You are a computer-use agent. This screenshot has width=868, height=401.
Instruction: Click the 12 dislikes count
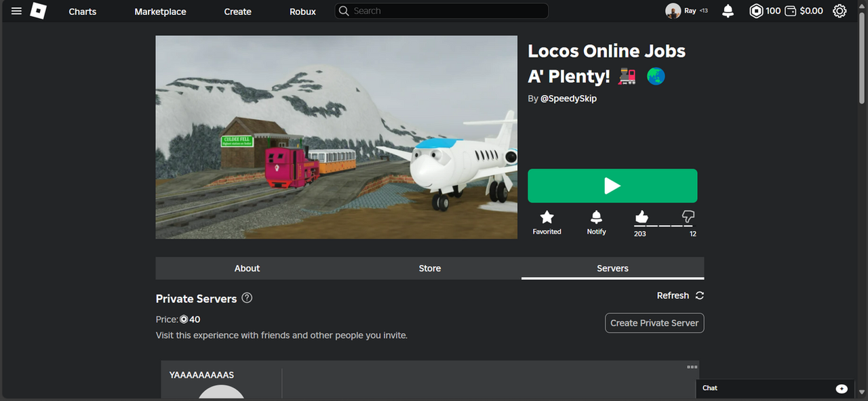(693, 234)
